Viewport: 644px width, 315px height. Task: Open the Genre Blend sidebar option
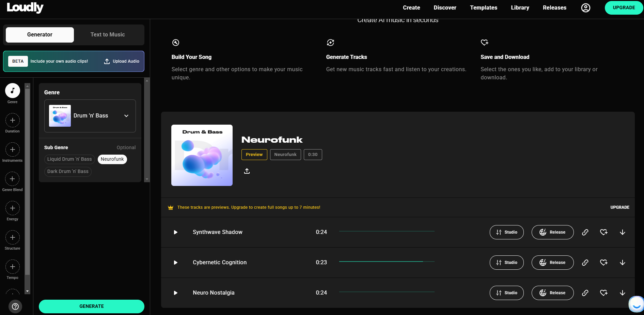tap(13, 179)
